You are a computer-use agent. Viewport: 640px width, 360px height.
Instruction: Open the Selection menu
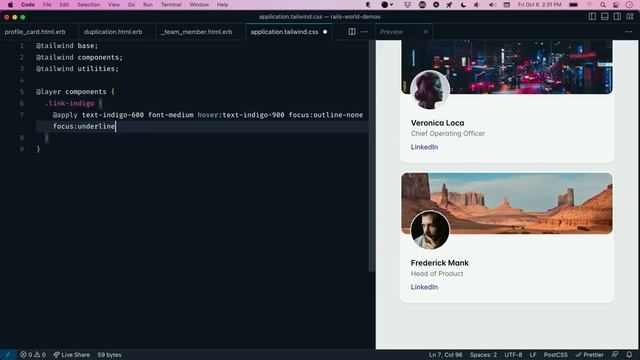coord(88,4)
